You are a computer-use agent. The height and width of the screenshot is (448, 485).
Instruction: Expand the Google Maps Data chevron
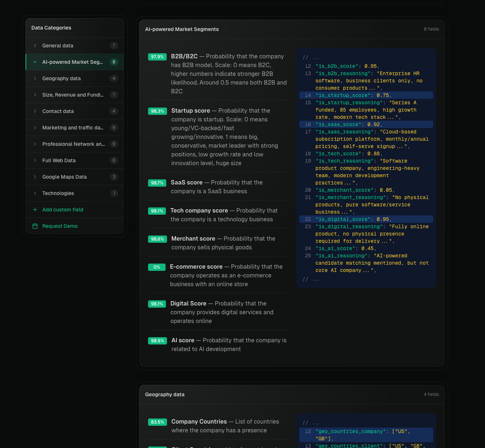35,177
